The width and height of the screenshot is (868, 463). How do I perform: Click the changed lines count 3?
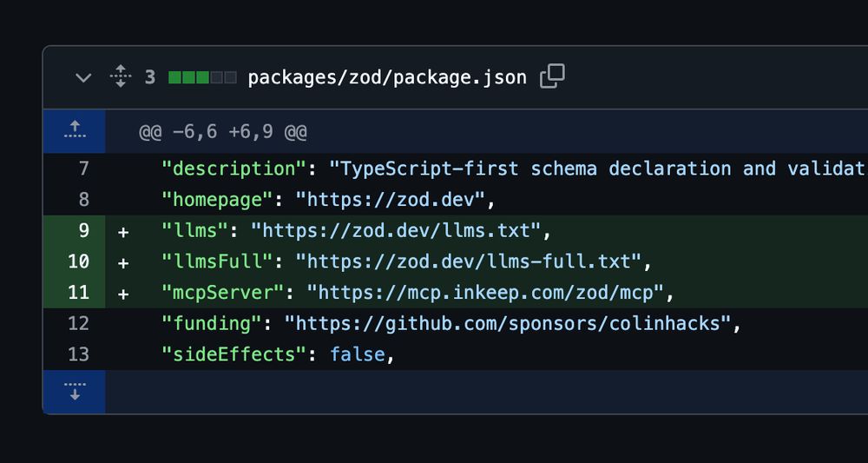pyautogui.click(x=150, y=77)
